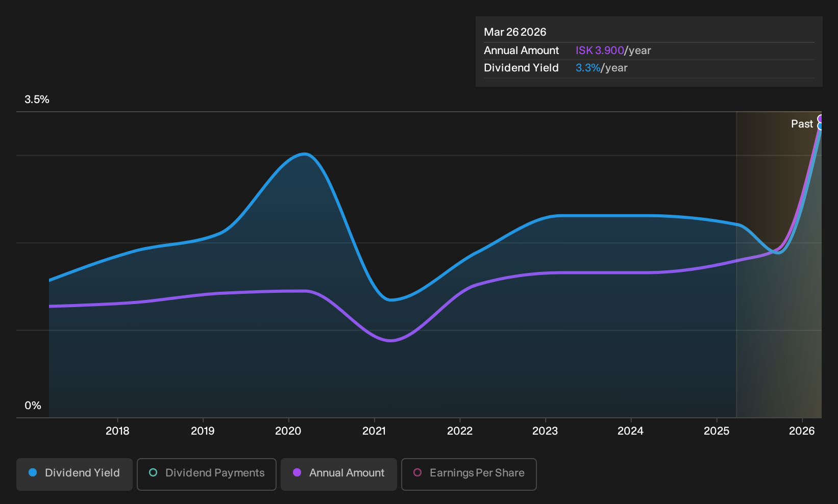Select the purple Annual Amount endpoint marker
The width and height of the screenshot is (838, 504).
(821, 119)
